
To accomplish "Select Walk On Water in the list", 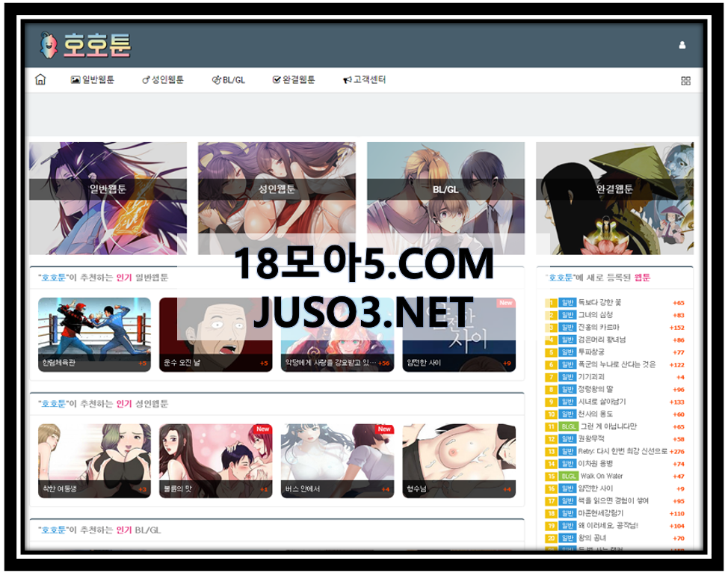I will coord(602,476).
